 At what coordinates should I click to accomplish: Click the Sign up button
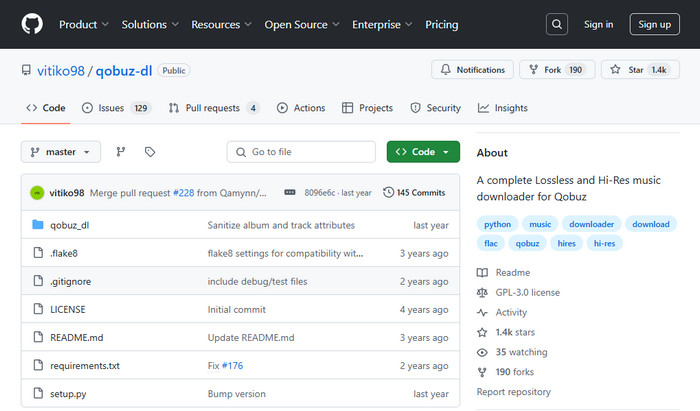(x=654, y=24)
